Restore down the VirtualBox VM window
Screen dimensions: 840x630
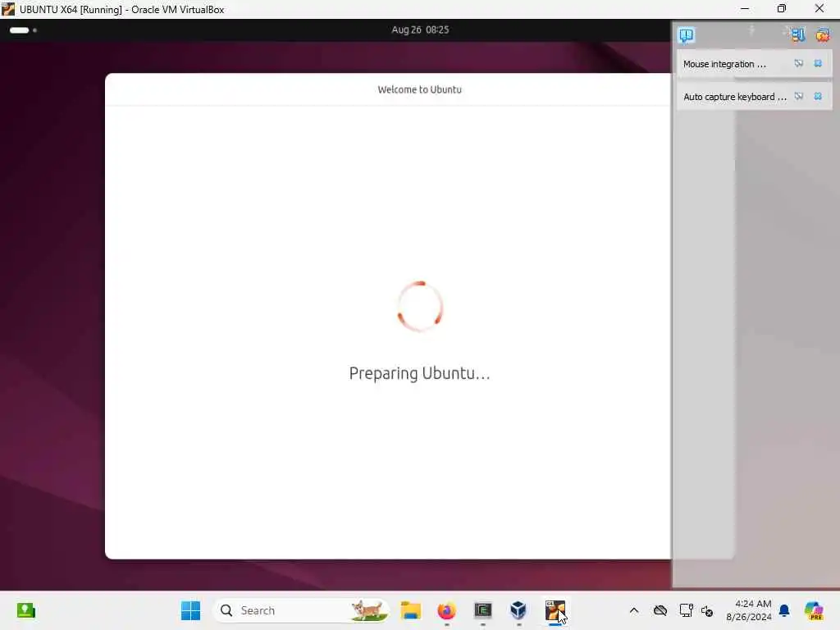coord(782,9)
